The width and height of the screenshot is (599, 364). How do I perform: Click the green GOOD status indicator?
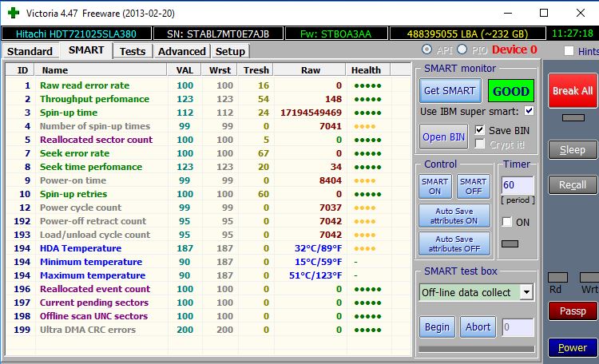point(511,90)
